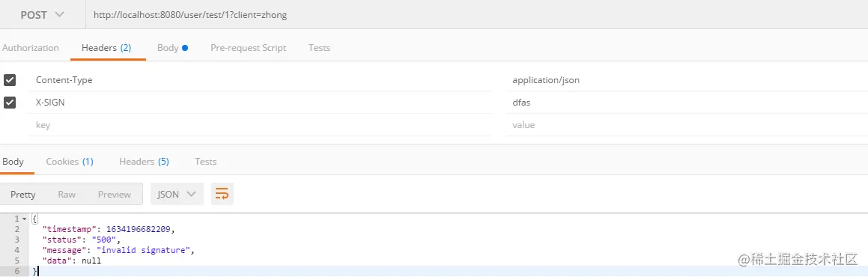Image resolution: width=868 pixels, height=277 pixels.
Task: Open the response Tests tab
Action: (x=205, y=162)
